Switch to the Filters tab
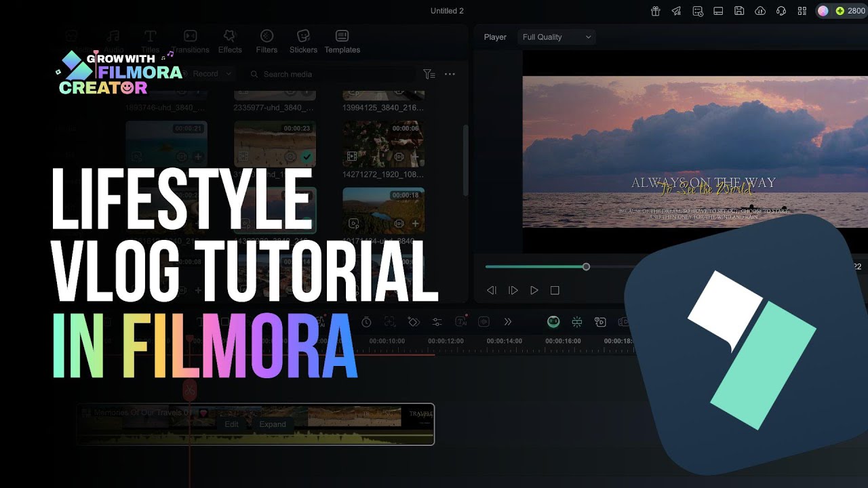 coord(267,42)
